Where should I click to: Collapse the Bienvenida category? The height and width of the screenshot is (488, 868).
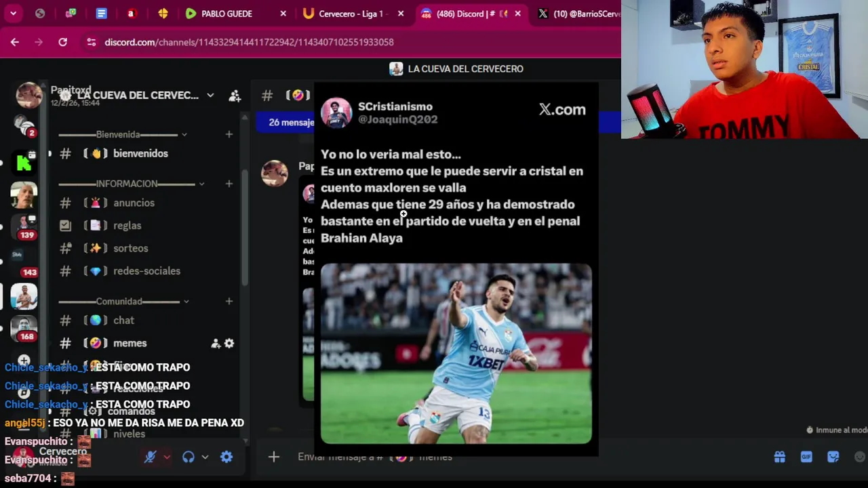click(x=123, y=134)
